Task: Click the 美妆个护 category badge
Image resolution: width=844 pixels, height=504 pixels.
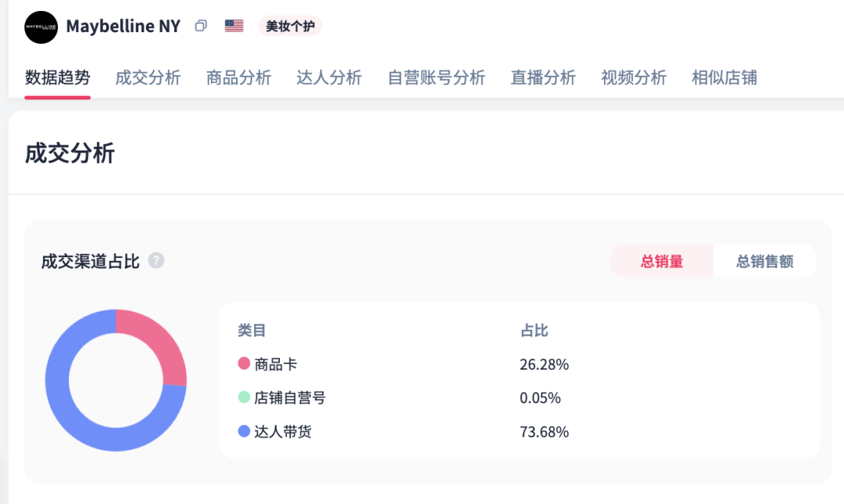Action: coord(290,26)
